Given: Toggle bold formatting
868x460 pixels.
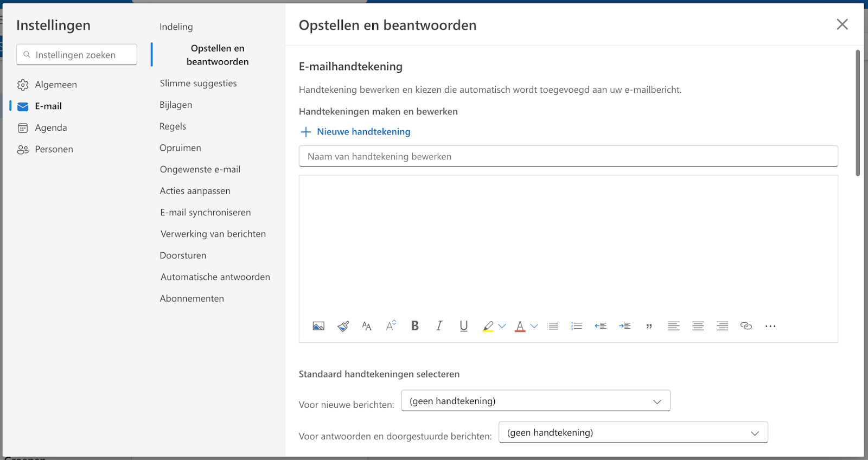Looking at the screenshot, I should (x=415, y=325).
